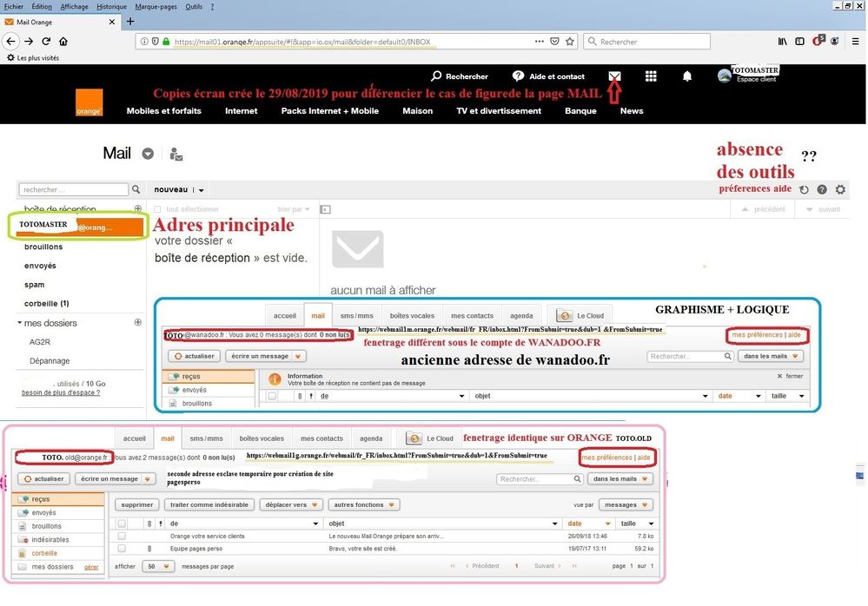Viewport: 868px width, 606px height.
Task: Open the trier par dropdown
Action: [294, 209]
